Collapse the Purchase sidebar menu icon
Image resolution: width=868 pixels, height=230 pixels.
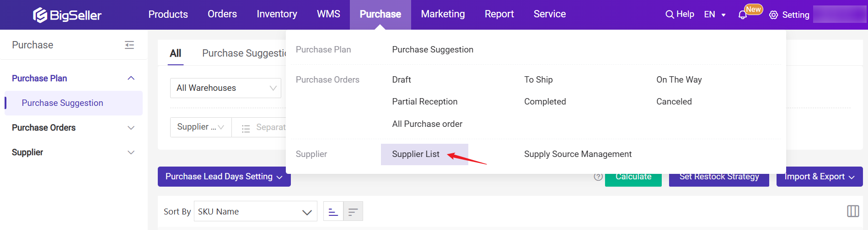[x=129, y=45]
